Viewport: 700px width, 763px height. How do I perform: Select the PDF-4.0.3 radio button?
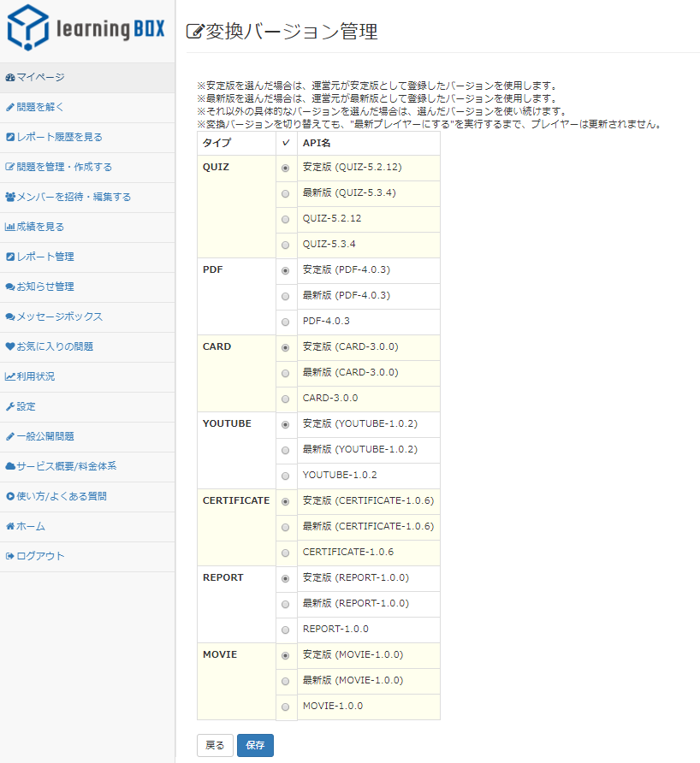(285, 322)
